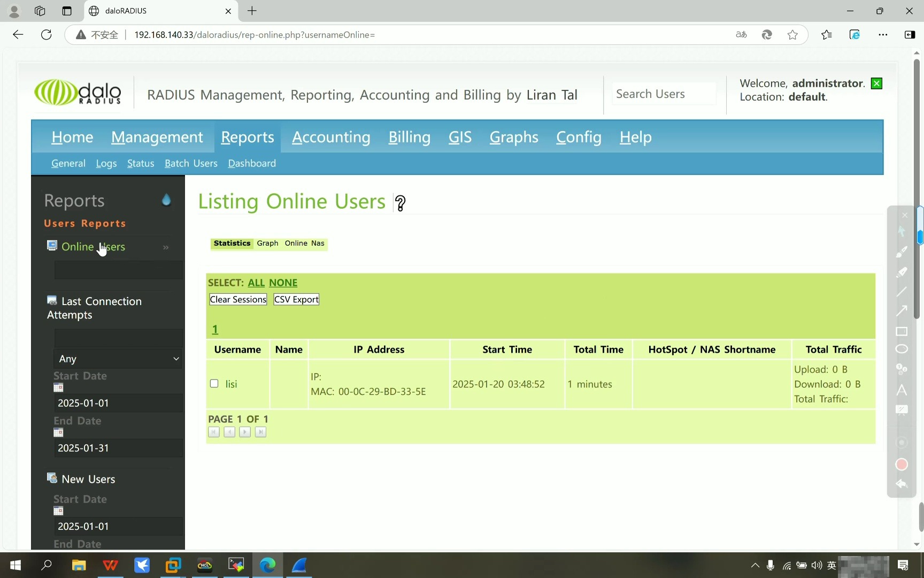Open the browser translate option
This screenshot has height=578, width=924.
click(x=741, y=35)
